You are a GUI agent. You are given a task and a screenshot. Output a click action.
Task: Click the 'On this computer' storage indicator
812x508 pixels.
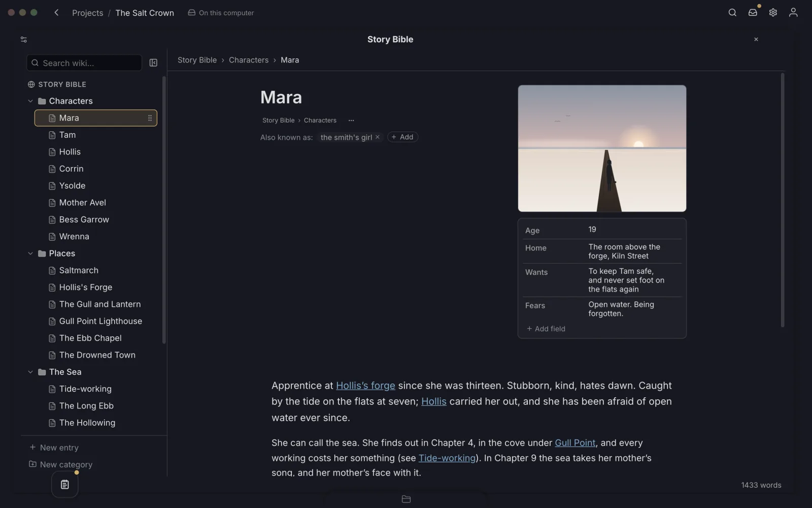click(221, 13)
